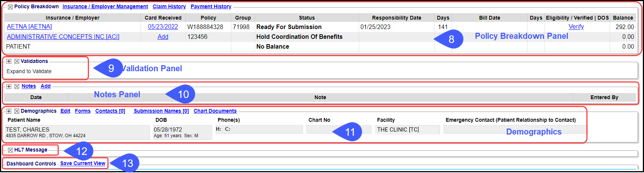
Task: Add card received for ACI policy
Action: (x=163, y=37)
